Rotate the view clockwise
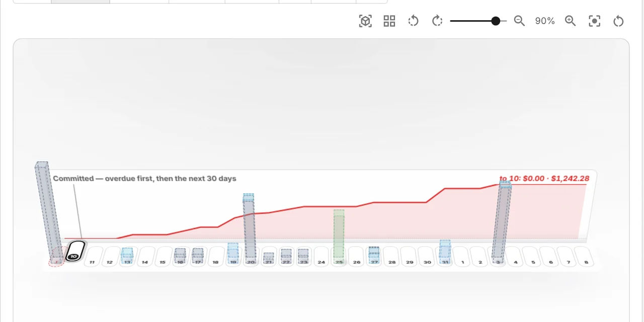644x322 pixels. (x=437, y=21)
